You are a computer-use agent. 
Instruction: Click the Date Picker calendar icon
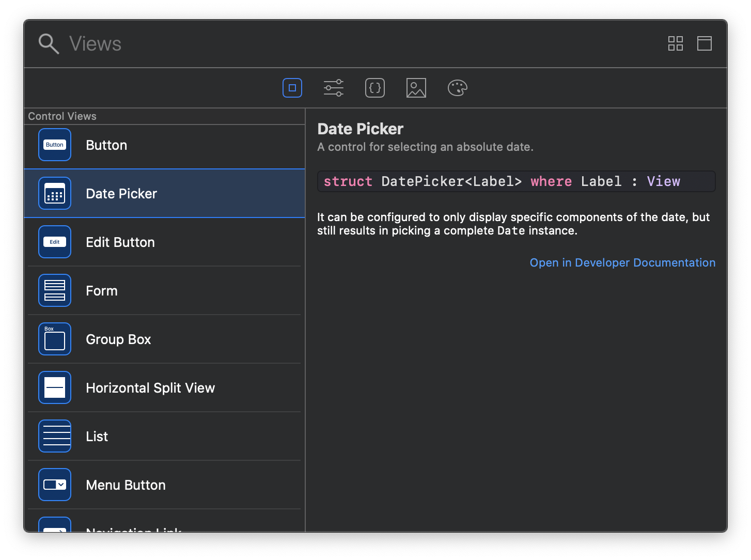pos(55,194)
